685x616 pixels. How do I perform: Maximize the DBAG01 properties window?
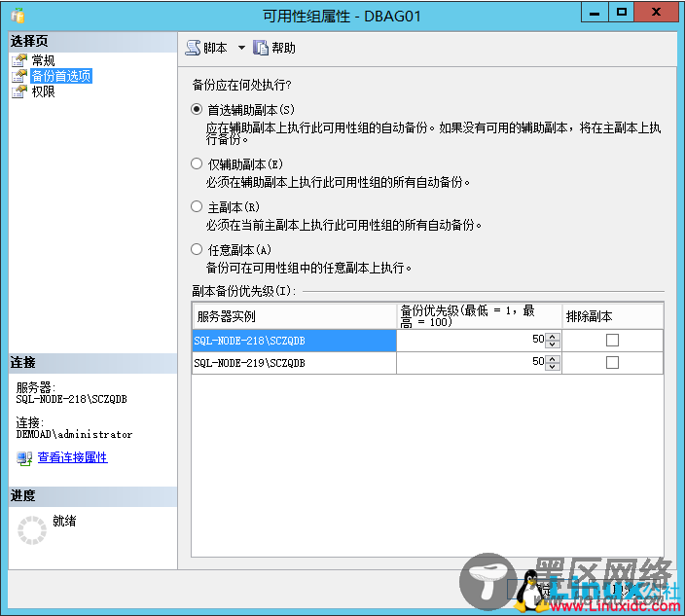pyautogui.click(x=621, y=13)
